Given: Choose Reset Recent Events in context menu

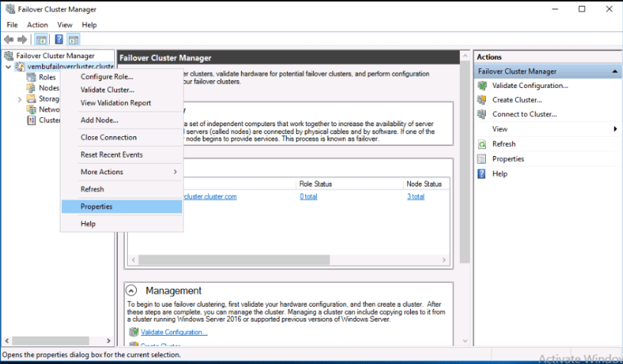Looking at the screenshot, I should [122, 154].
